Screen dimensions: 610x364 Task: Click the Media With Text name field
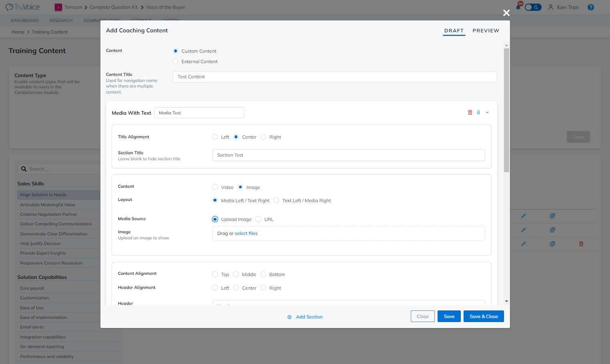(x=199, y=113)
